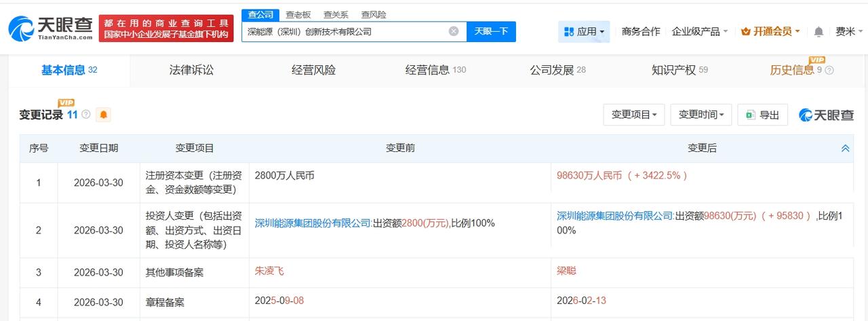Switch to the 查老板 search tab
Screen dimensions: 868x321
298,14
